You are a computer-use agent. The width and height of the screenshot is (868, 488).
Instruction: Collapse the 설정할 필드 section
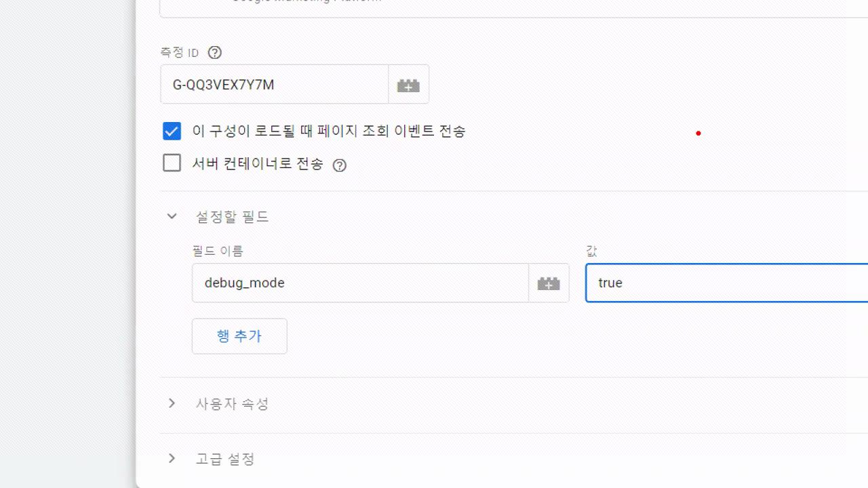tap(172, 216)
